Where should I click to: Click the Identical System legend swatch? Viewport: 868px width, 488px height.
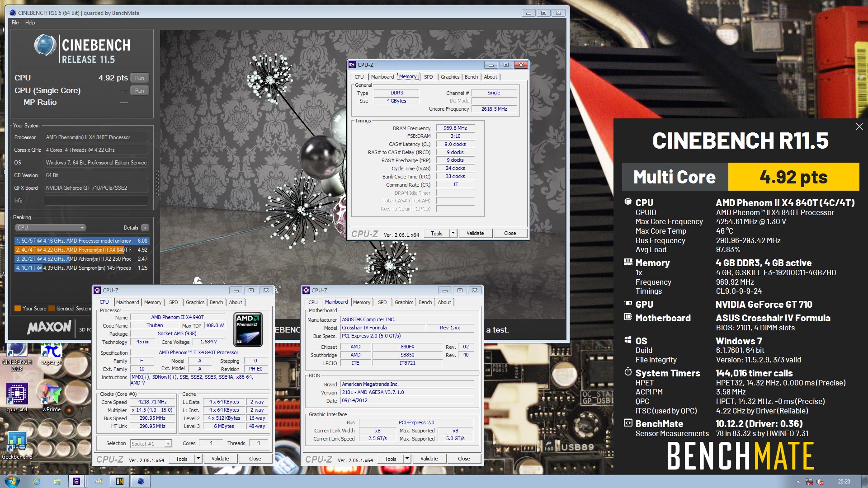52,309
